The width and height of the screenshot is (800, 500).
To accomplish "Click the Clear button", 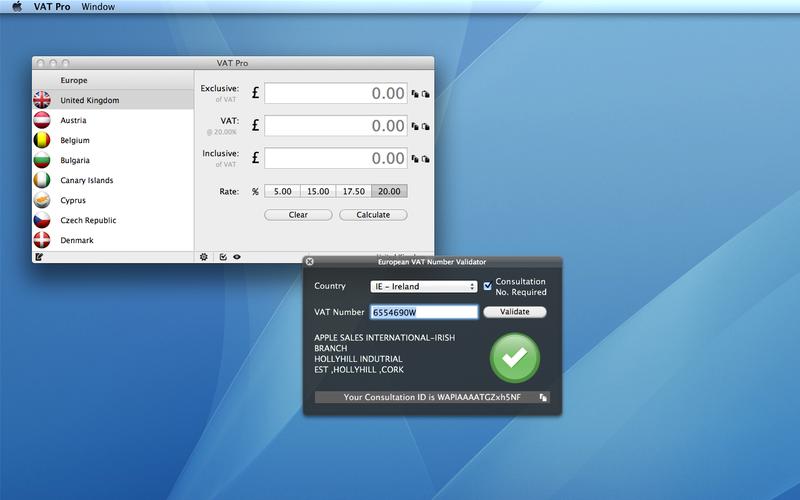I will tap(298, 215).
